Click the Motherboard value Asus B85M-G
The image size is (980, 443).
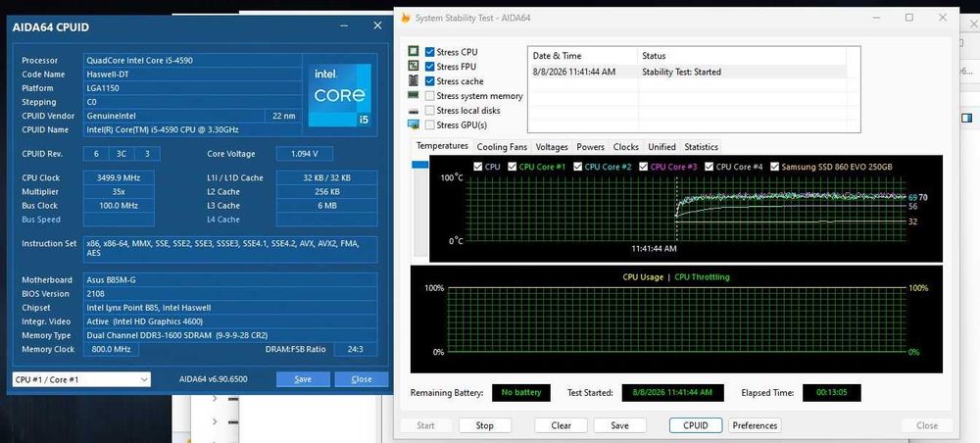coord(230,280)
